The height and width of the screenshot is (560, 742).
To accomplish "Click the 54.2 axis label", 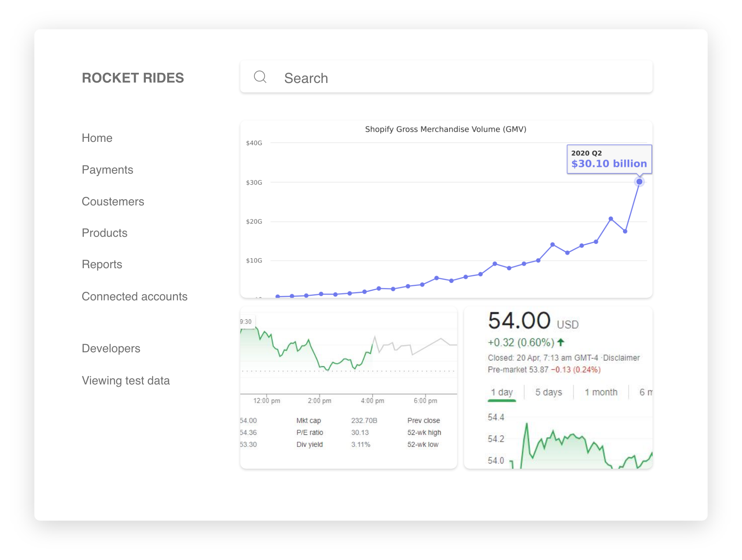I will pos(496,439).
